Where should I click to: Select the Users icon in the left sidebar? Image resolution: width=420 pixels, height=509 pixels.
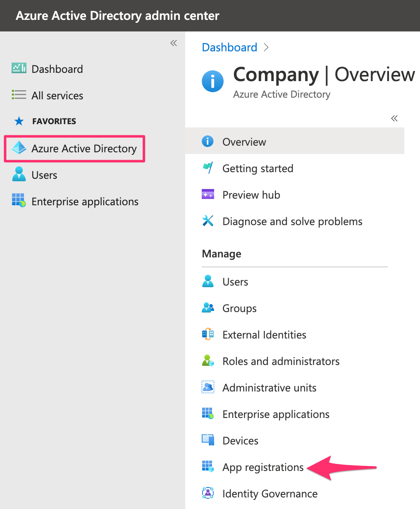[19, 175]
